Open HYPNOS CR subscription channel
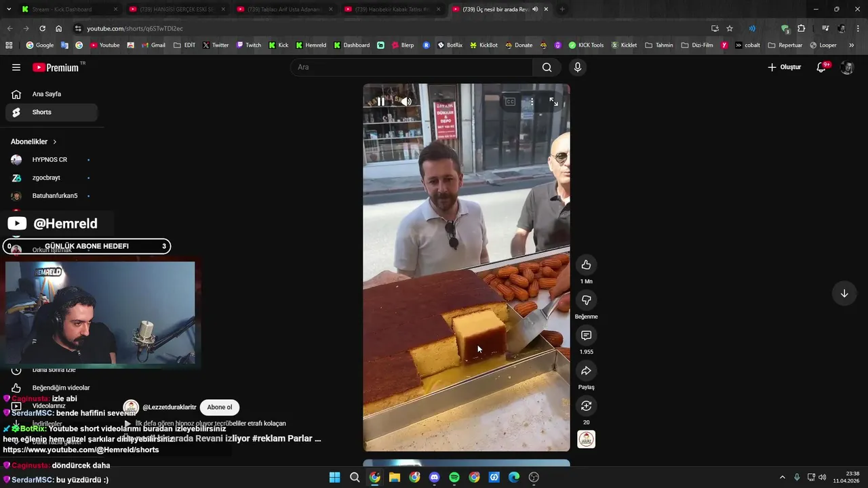The image size is (868, 488). click(52, 160)
